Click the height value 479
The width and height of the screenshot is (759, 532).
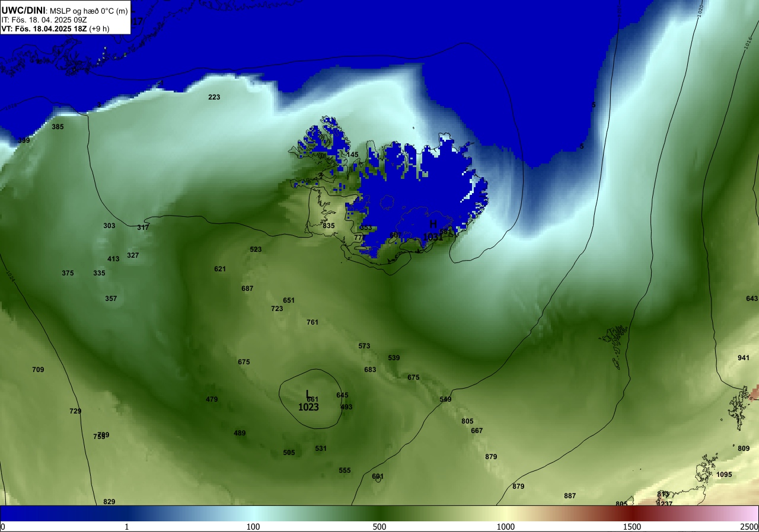(x=212, y=399)
